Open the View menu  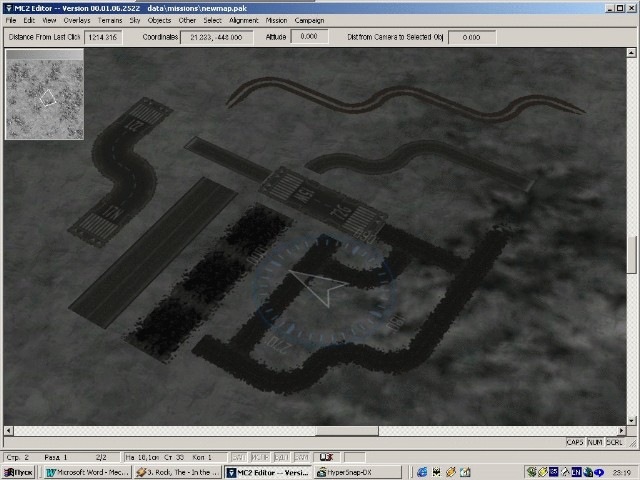[49, 20]
